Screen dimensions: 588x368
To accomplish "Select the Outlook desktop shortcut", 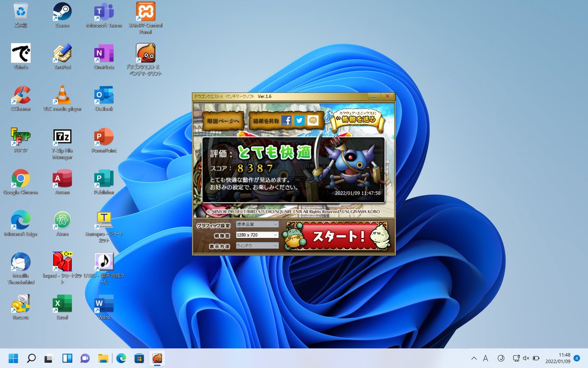I will click(x=104, y=99).
